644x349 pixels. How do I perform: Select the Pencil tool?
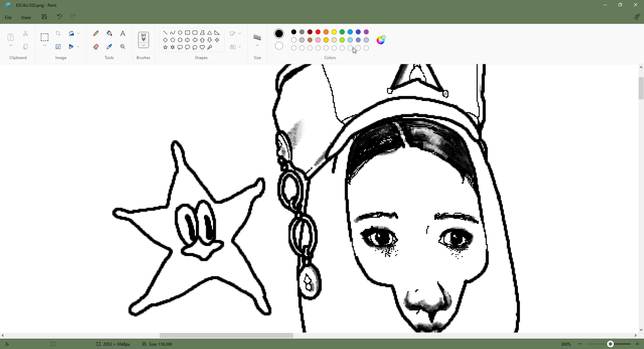point(96,33)
